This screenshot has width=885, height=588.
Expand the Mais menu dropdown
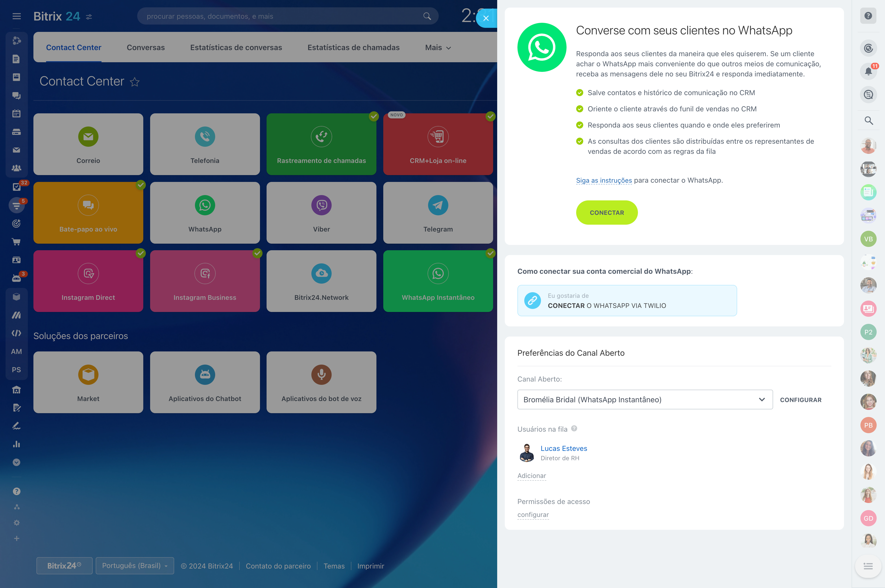point(437,48)
